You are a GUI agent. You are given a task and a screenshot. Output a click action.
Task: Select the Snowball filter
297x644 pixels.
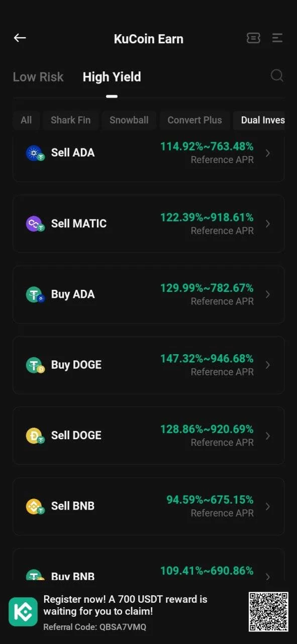[129, 120]
